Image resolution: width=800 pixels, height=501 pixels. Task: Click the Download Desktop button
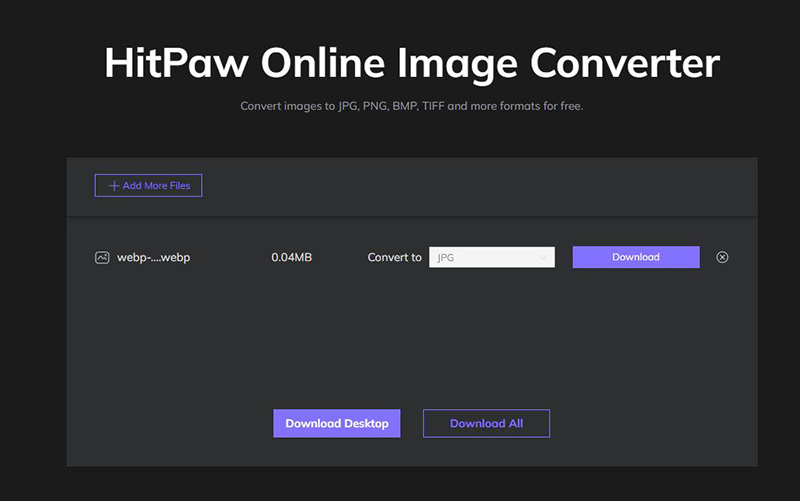(337, 423)
